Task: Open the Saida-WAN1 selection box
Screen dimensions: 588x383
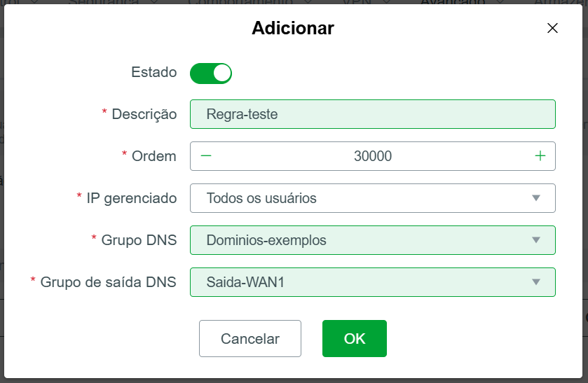Action: (373, 281)
